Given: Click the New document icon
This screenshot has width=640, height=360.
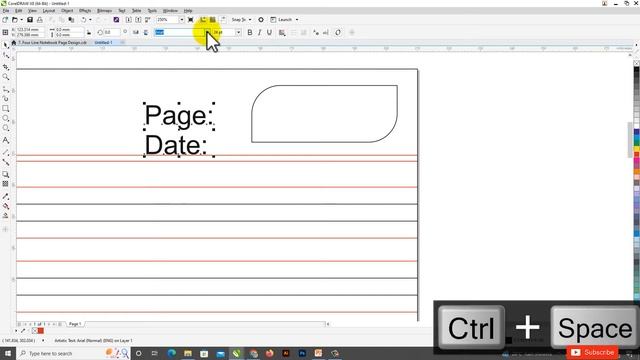Looking at the screenshot, I should (5, 20).
